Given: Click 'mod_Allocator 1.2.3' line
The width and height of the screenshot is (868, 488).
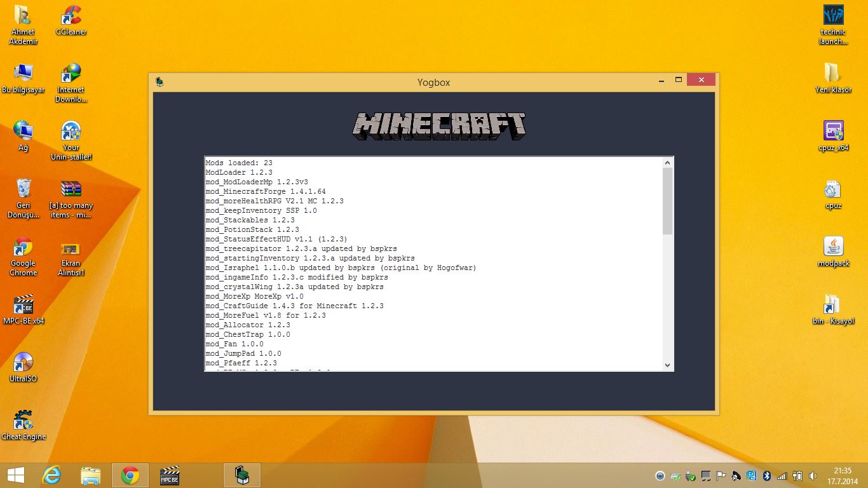Looking at the screenshot, I should pyautogui.click(x=248, y=325).
